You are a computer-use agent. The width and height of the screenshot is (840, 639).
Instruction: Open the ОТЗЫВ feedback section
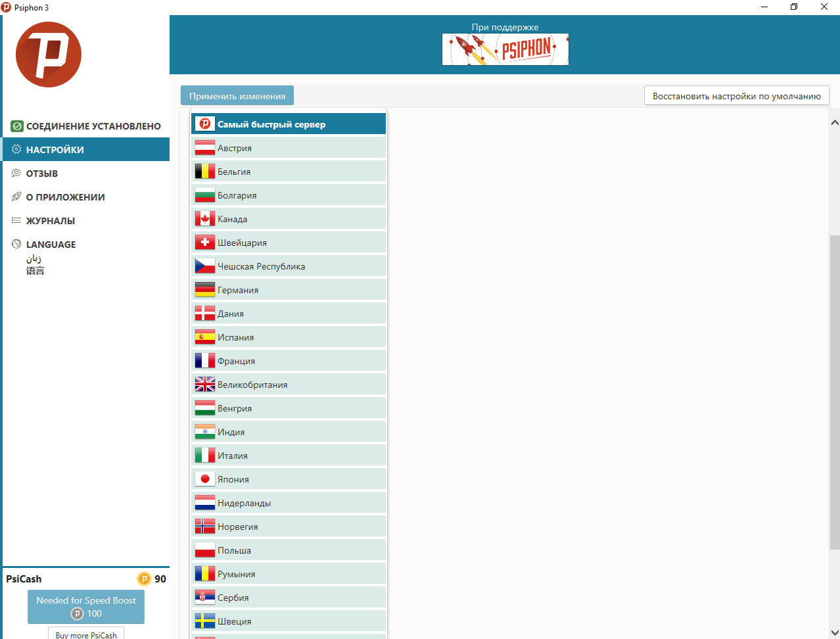(x=86, y=174)
